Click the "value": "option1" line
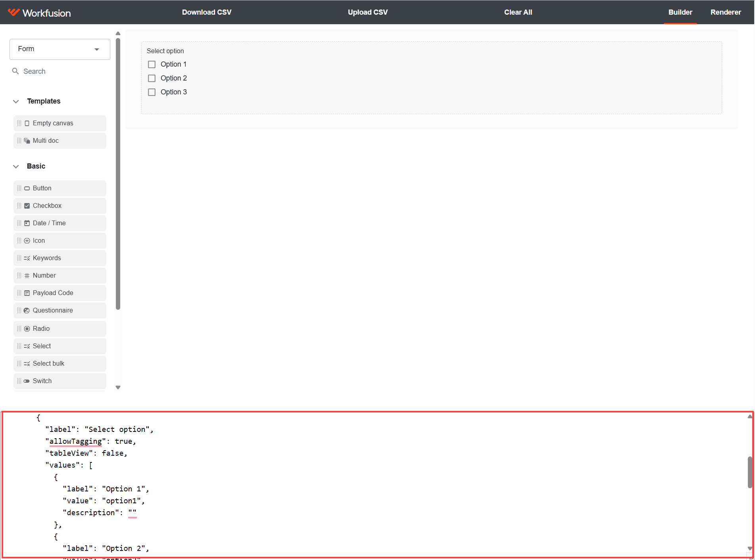The image size is (755, 560). click(x=104, y=501)
